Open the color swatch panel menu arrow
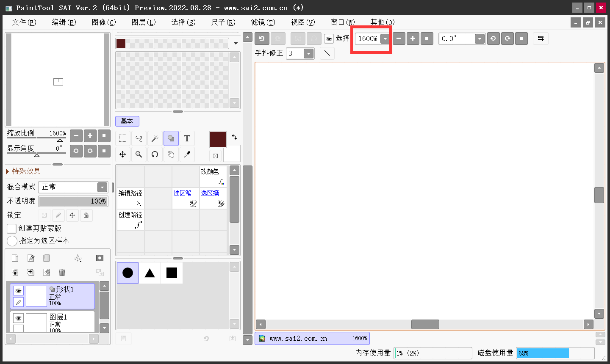This screenshot has width=610, height=364. [x=236, y=43]
